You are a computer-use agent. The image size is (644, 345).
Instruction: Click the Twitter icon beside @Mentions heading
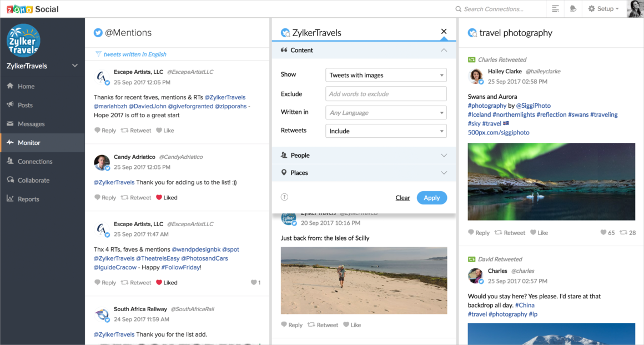pyautogui.click(x=98, y=33)
